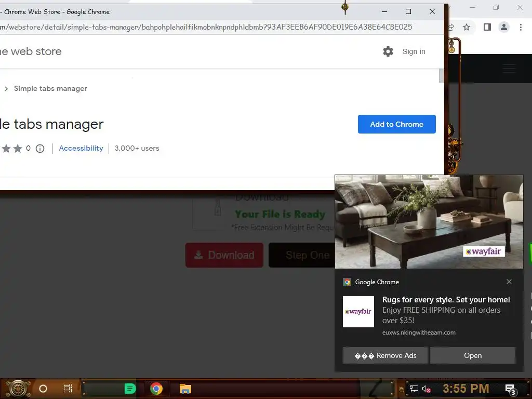532x399 pixels.
Task: Switch to Google Chrome in taskbar
Action: pos(156,389)
